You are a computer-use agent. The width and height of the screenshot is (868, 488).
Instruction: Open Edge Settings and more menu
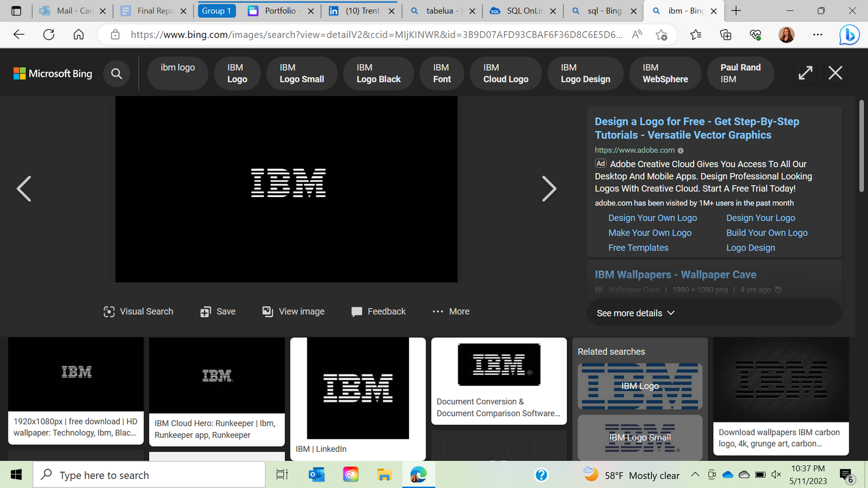pos(818,34)
